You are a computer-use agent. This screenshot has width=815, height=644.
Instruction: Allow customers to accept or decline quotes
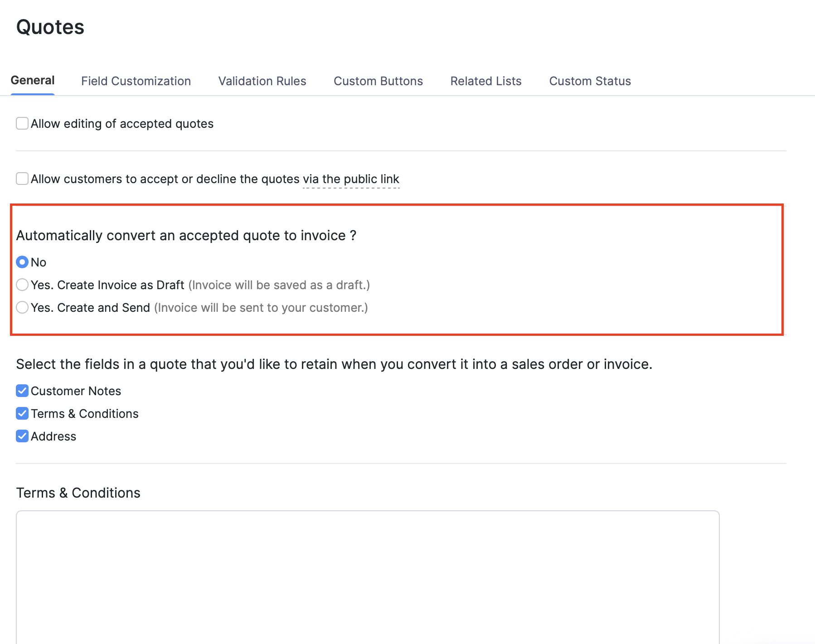coord(22,179)
